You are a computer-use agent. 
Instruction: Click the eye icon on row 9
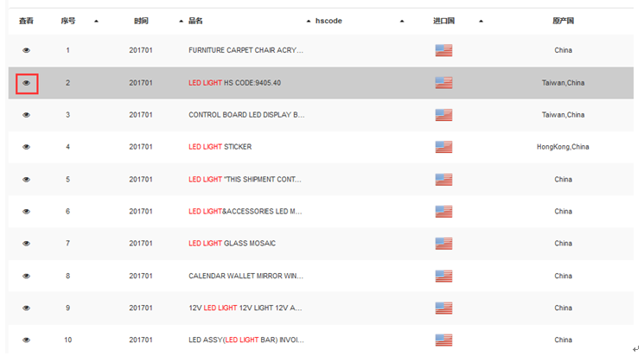pos(26,308)
